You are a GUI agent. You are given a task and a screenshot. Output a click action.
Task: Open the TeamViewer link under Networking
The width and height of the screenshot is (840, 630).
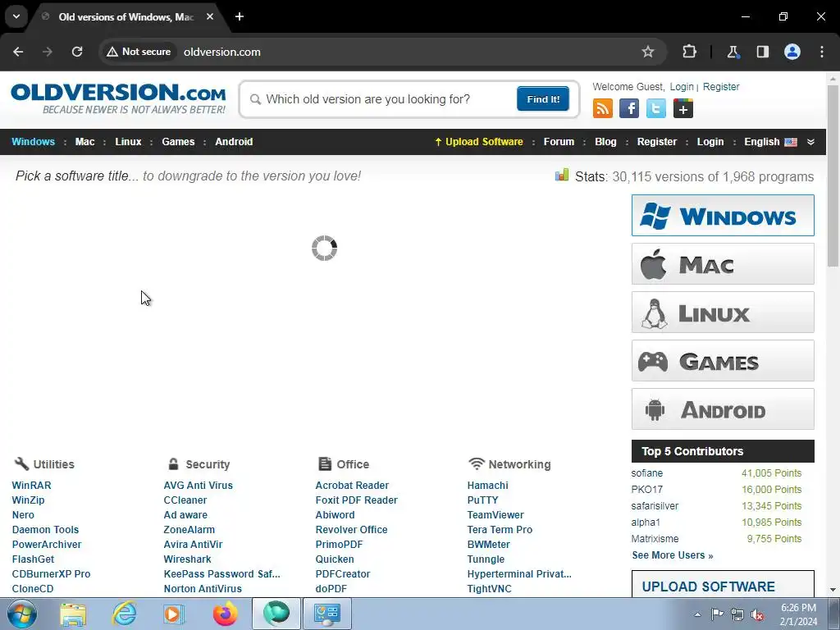[x=495, y=515]
